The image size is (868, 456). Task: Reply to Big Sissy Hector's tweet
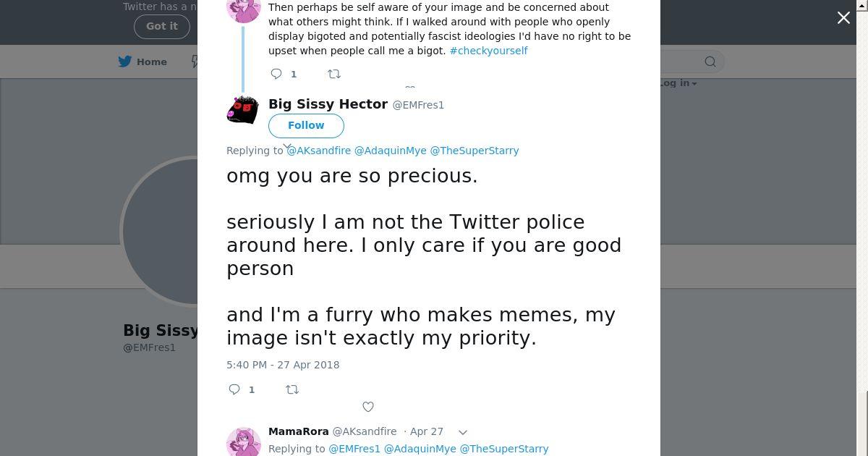point(234,389)
